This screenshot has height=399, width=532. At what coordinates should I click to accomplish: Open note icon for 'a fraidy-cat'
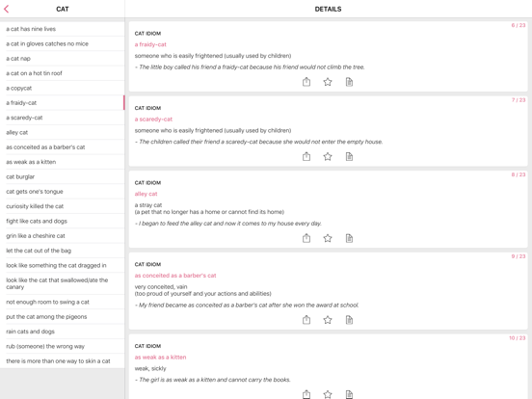[x=349, y=82]
